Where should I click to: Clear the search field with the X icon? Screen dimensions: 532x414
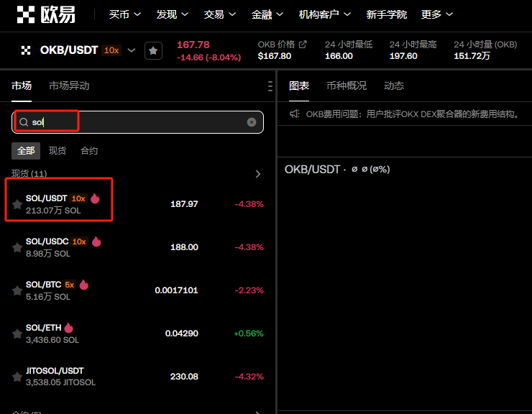252,122
